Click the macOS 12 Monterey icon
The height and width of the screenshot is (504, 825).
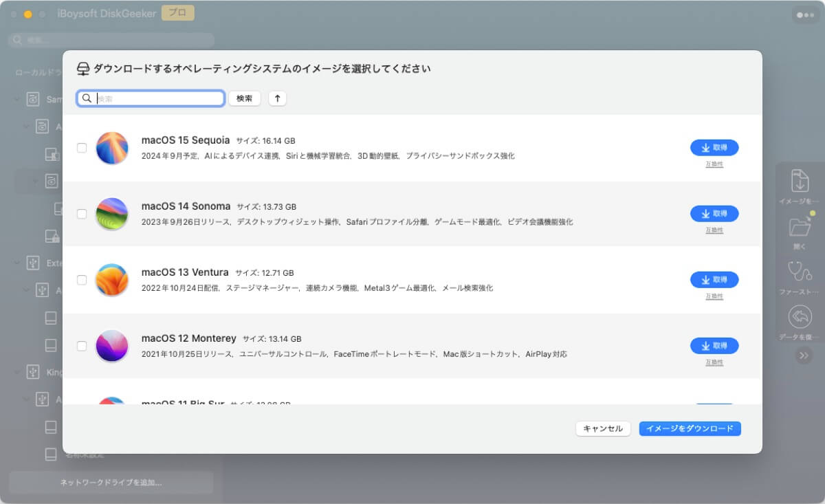click(112, 346)
